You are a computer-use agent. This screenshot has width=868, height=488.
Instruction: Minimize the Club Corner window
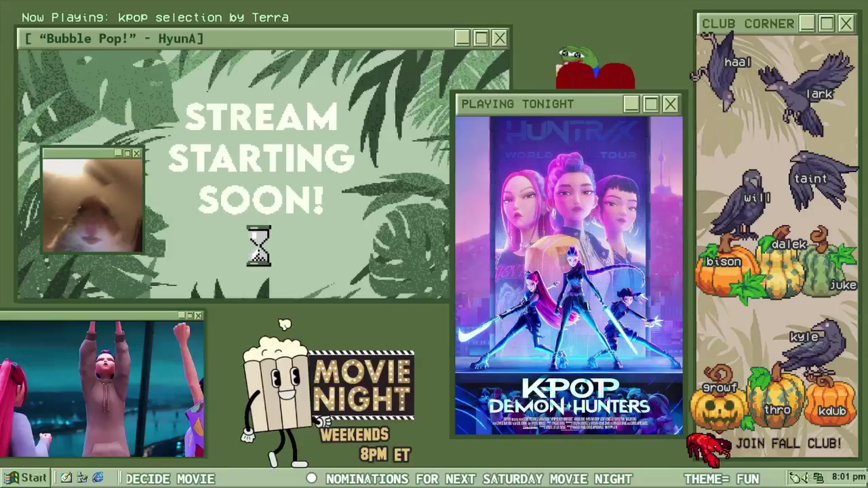tap(807, 23)
